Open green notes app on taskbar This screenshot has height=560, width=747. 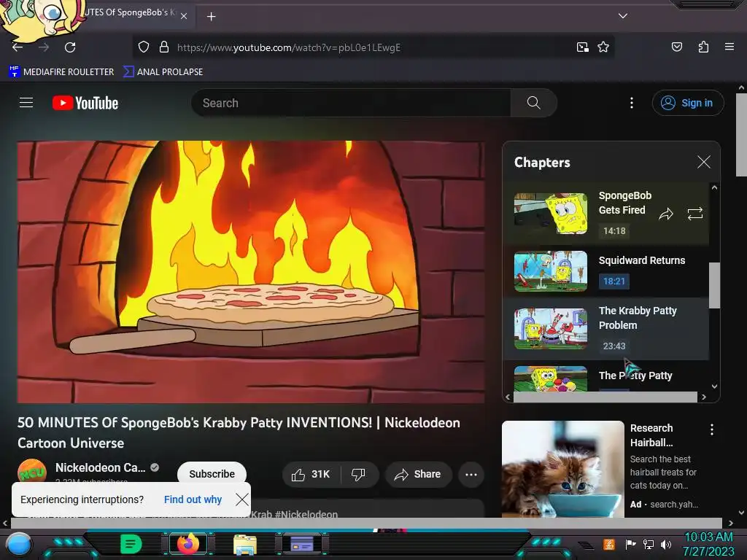click(x=131, y=544)
